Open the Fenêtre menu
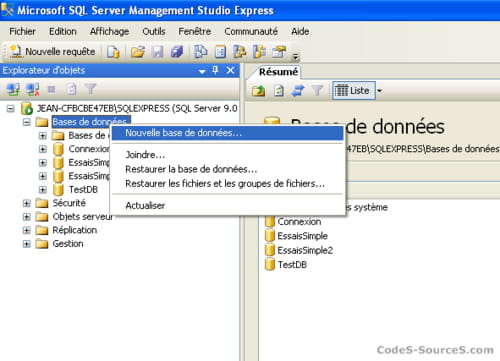The width and height of the screenshot is (500, 361). pyautogui.click(x=195, y=31)
